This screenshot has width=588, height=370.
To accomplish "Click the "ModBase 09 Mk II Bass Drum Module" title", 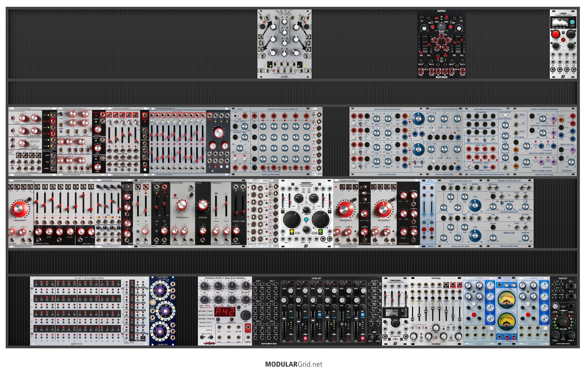I will (x=225, y=278).
